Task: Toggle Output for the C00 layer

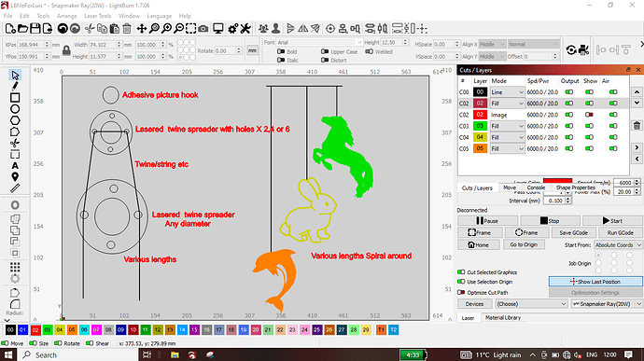Action: click(569, 92)
